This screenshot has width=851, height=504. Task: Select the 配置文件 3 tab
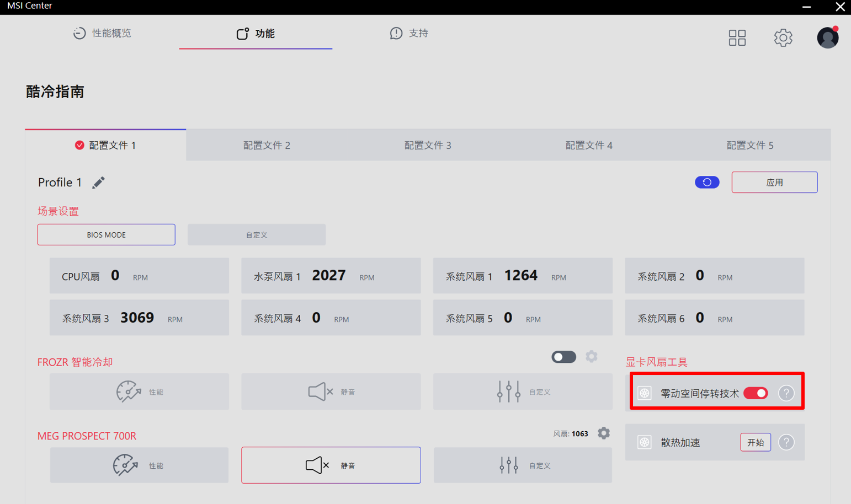428,145
